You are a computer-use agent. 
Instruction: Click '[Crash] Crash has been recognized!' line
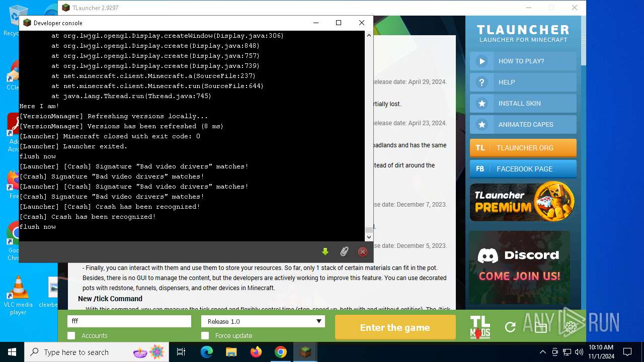pyautogui.click(x=88, y=217)
